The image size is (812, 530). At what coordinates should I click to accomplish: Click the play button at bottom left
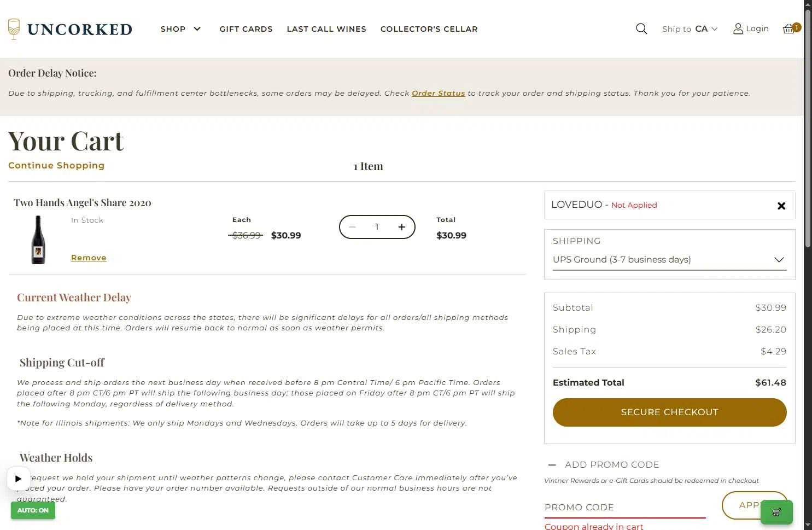[18, 479]
